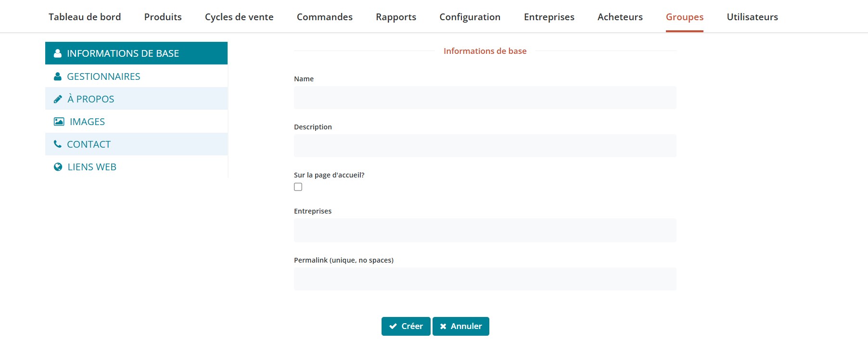Screen dimensions: 868x354
Task: Click the pencil icon for À propos
Action: [x=58, y=99]
